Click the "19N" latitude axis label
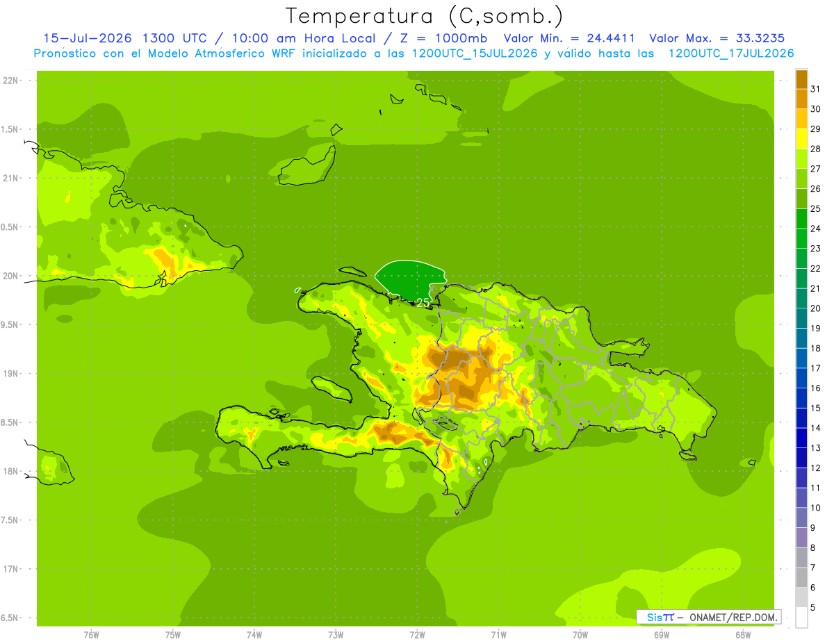Viewport: 834px width, 644px height. (12, 374)
